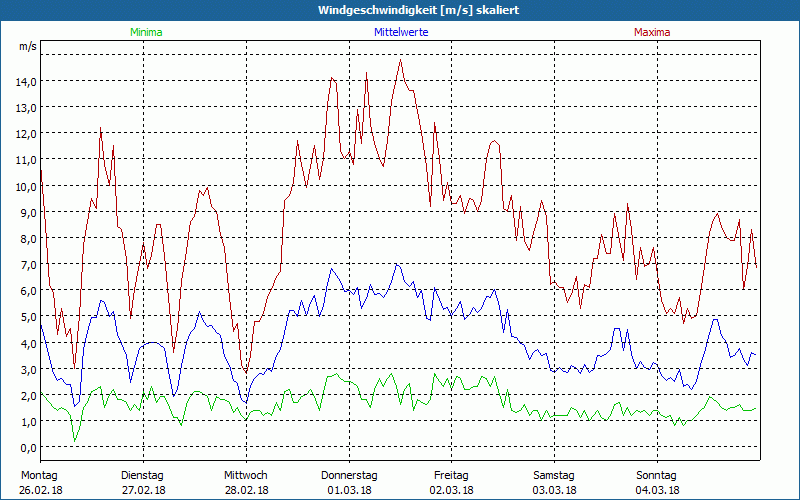
Task: Click the 8,0 y-axis label
Action: 29,239
